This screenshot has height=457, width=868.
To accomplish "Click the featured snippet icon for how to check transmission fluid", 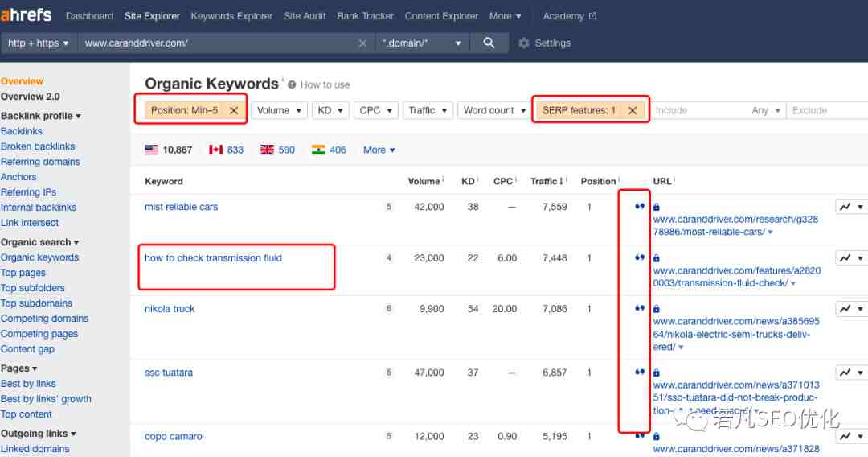I will (640, 257).
